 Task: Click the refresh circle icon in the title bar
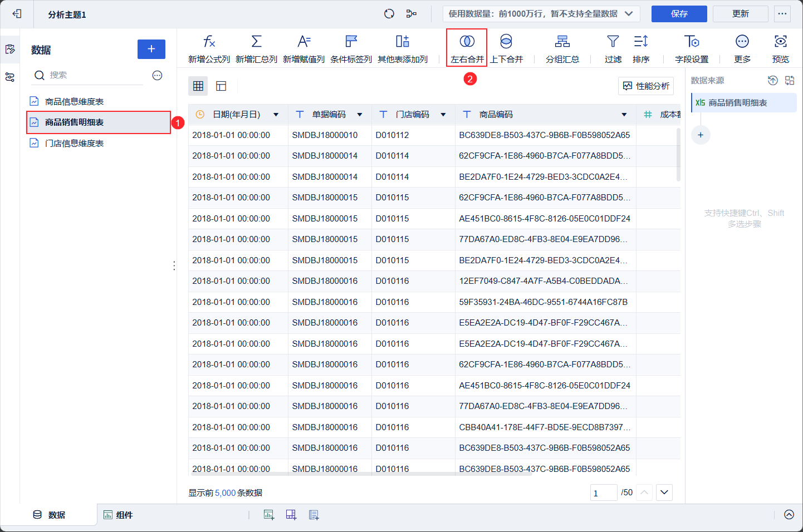389,14
